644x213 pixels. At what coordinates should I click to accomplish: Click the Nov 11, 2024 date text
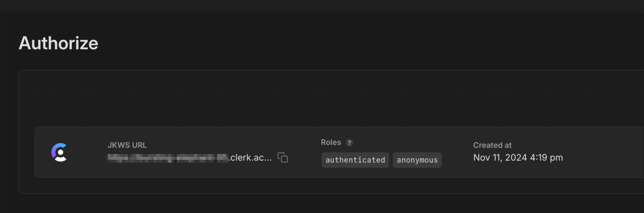[x=500, y=158]
